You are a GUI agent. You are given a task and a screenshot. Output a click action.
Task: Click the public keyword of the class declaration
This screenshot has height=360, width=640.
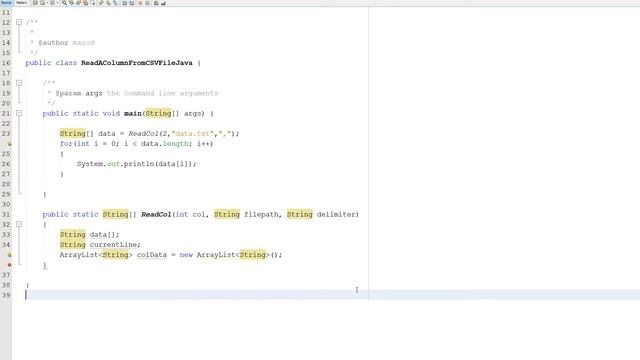pyautogui.click(x=38, y=63)
